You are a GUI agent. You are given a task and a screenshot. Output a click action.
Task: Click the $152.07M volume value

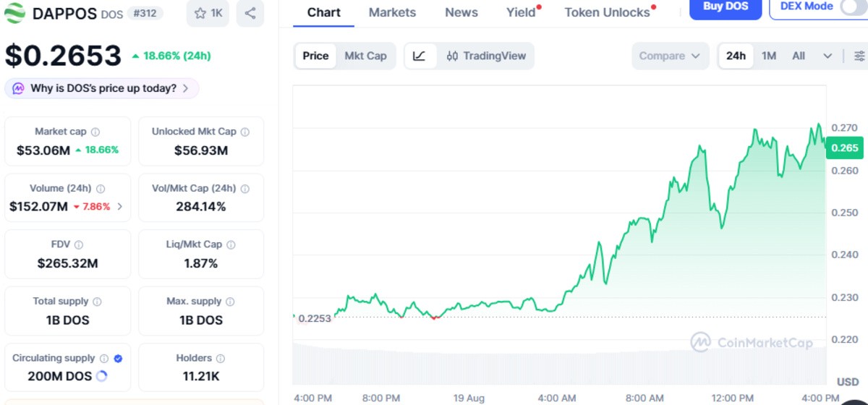coord(38,207)
